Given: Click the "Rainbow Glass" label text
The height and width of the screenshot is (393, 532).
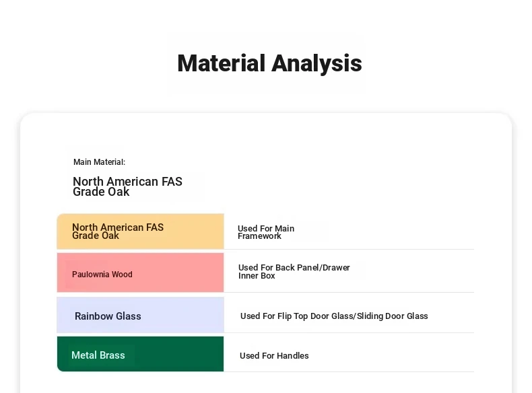Looking at the screenshot, I should (x=108, y=316).
